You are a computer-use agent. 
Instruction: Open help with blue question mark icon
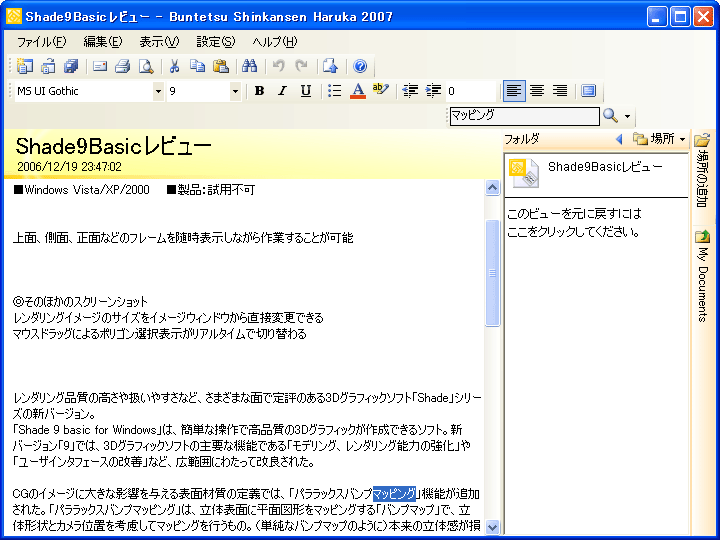click(x=360, y=66)
